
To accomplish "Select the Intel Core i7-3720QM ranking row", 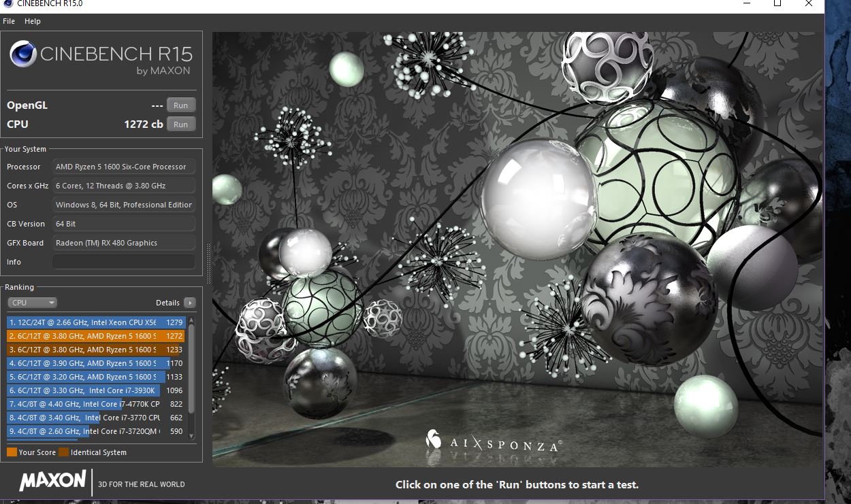I will [x=96, y=431].
